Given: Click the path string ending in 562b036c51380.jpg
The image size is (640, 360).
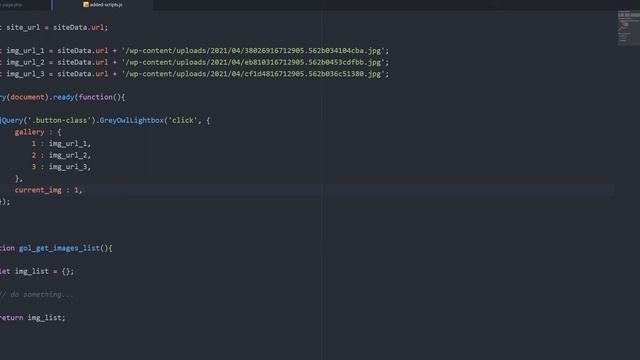Looking at the screenshot, I should click(253, 74).
